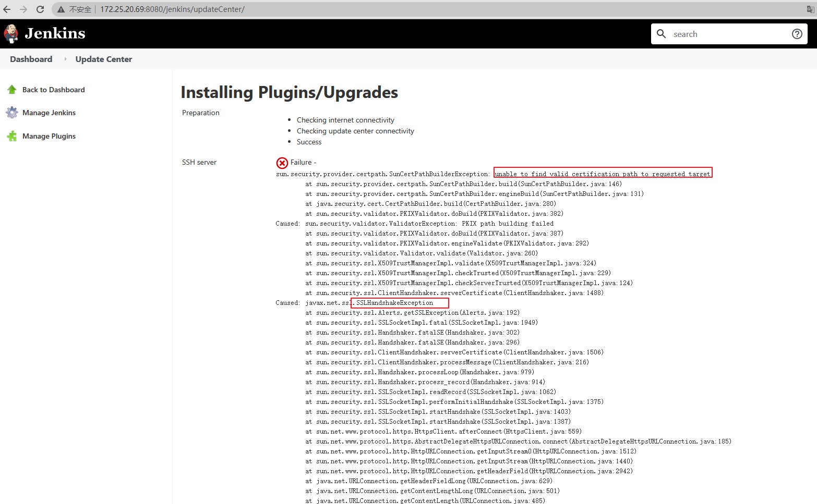The image size is (817, 504).
Task: Click the not-secure warning icon
Action: (61, 9)
